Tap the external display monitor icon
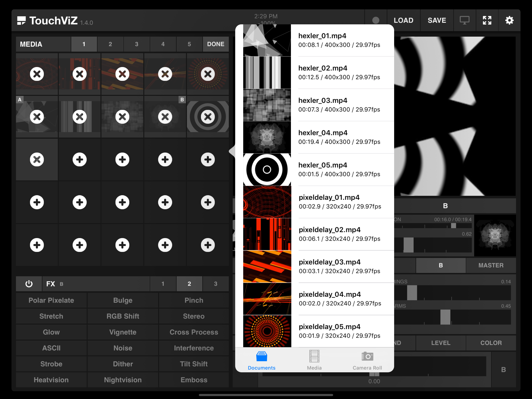The width and height of the screenshot is (532, 399). click(x=464, y=20)
